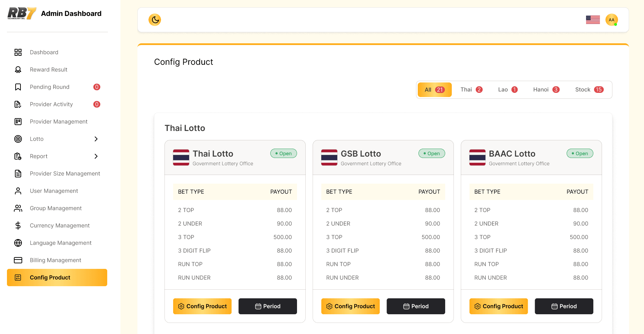Image resolution: width=644 pixels, height=334 pixels.
Task: Click the Open status on Thai Lotto
Action: 283,153
